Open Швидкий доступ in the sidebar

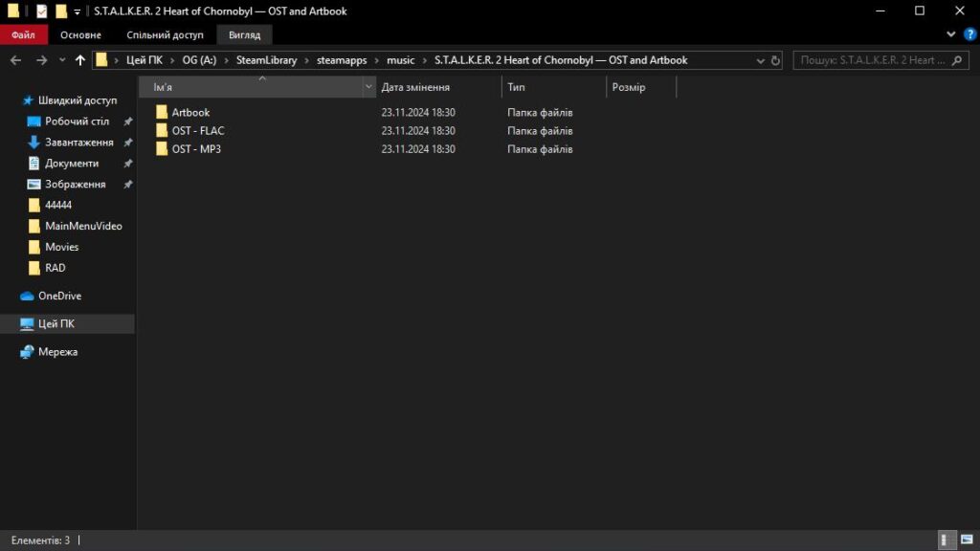click(x=77, y=99)
